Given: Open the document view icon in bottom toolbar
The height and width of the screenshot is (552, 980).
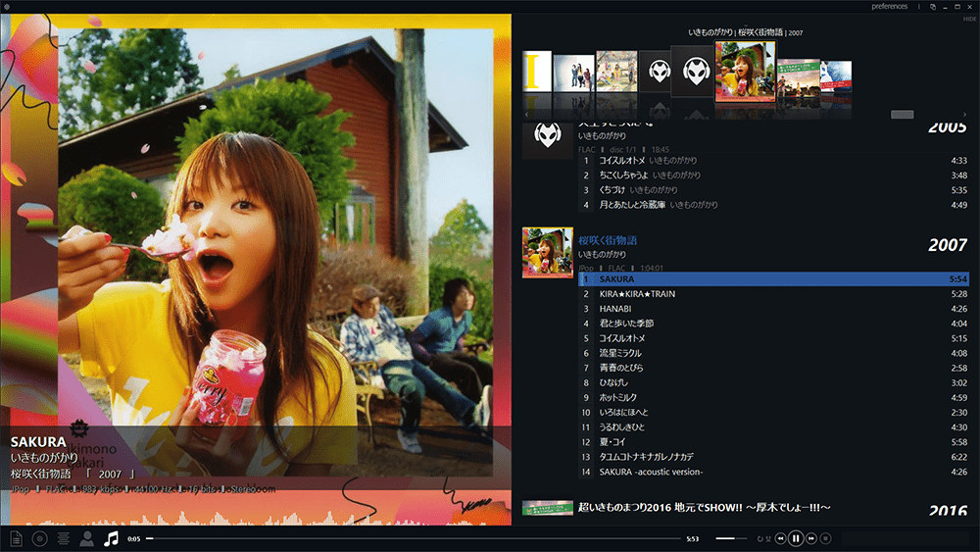Looking at the screenshot, I should click(x=17, y=538).
